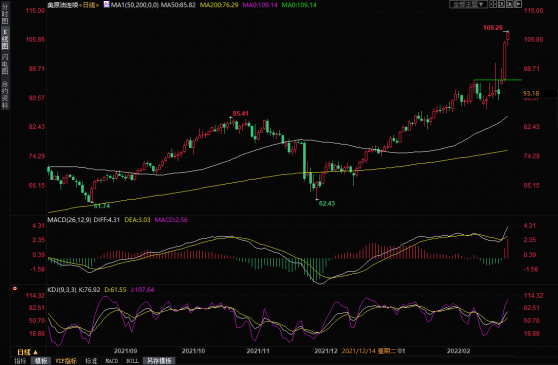Click the 2021/12/14 星期二 date marker
The image size is (558, 365).
click(369, 351)
